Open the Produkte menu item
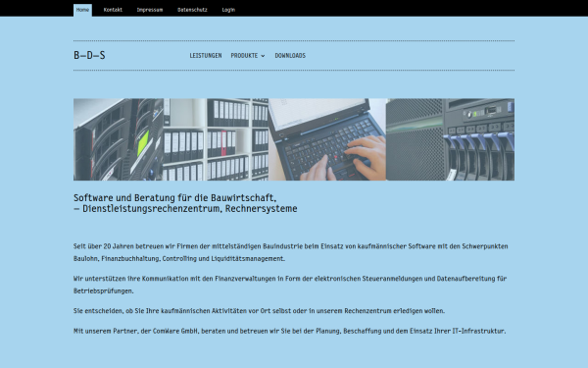This screenshot has height=368, width=588. [244, 56]
